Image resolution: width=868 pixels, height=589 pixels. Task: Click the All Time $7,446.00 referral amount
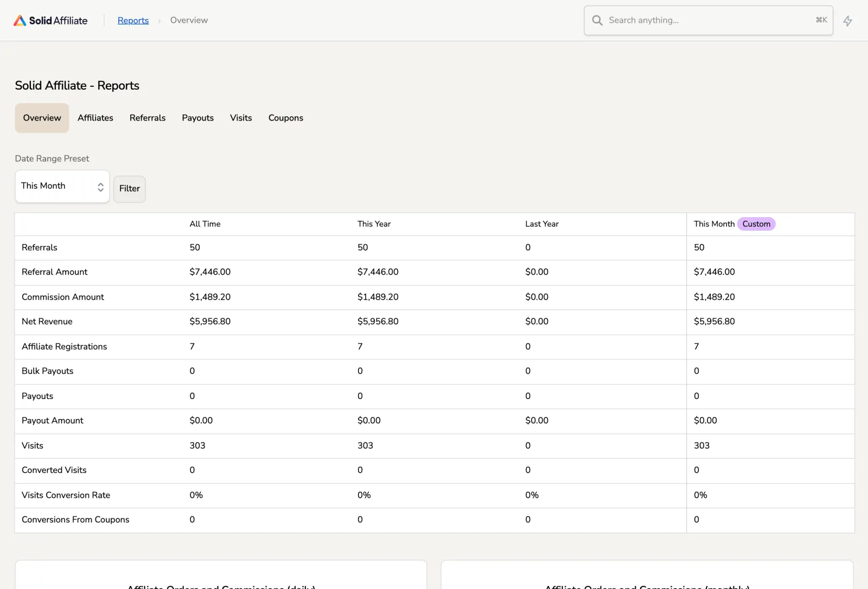click(x=210, y=272)
